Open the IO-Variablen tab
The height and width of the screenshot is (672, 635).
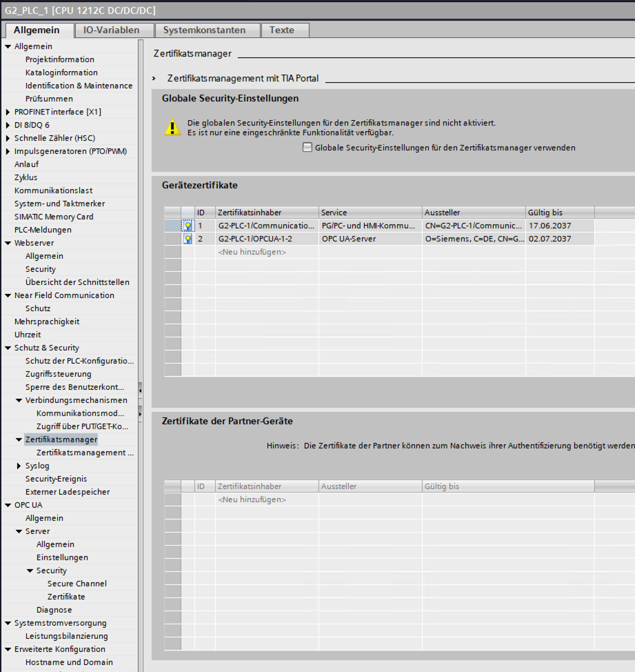coord(111,30)
